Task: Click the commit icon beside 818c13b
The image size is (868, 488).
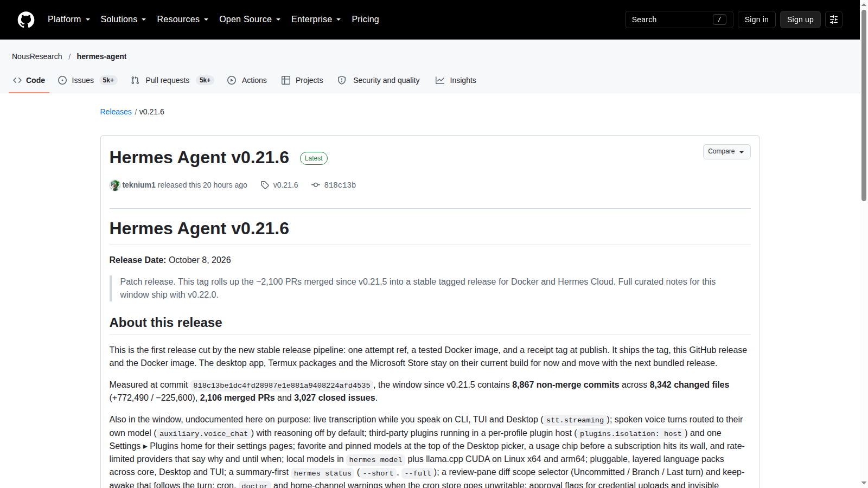Action: pos(316,185)
